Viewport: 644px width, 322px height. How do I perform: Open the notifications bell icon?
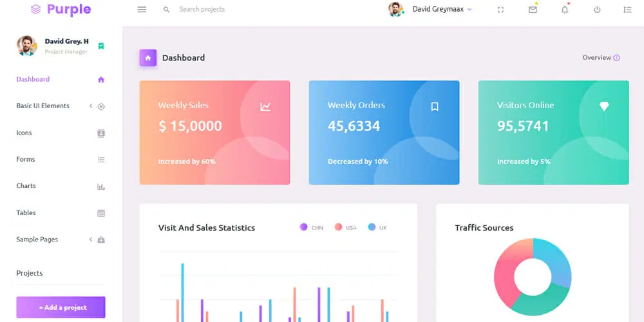565,10
